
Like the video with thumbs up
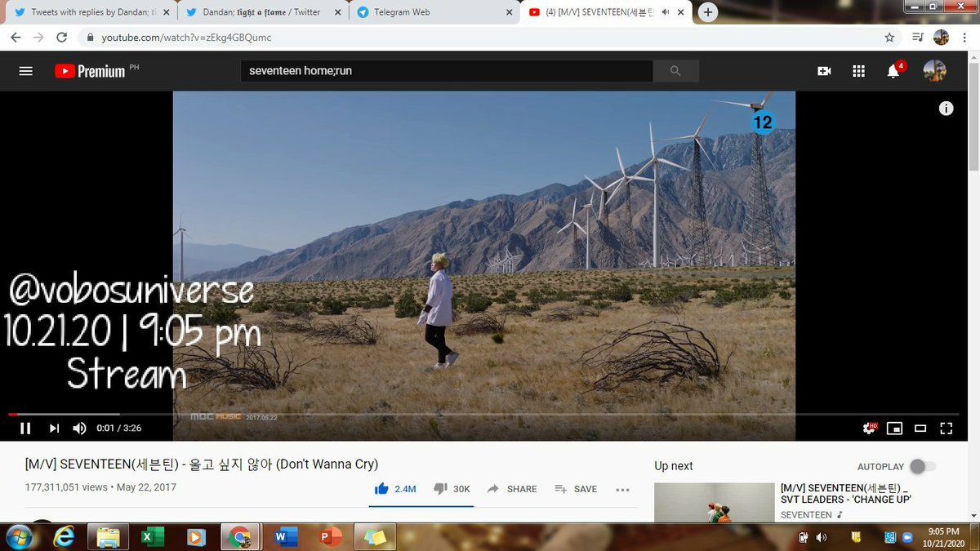[395, 489]
